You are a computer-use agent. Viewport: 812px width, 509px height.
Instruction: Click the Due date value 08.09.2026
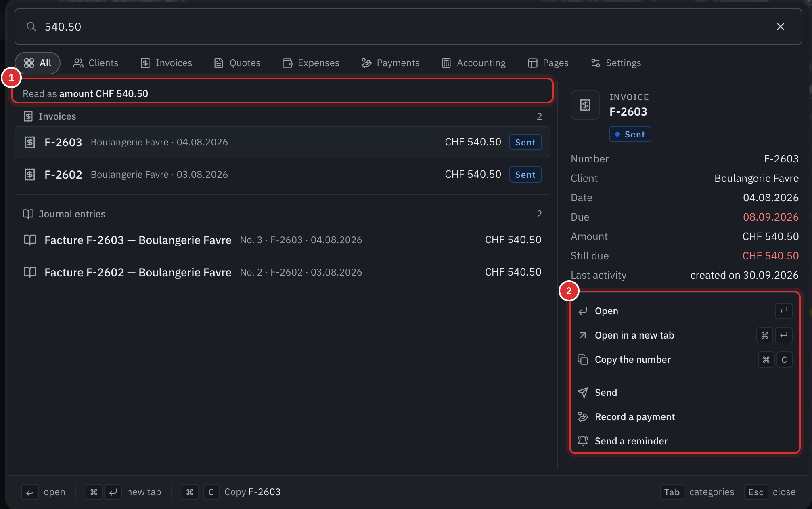[771, 217]
